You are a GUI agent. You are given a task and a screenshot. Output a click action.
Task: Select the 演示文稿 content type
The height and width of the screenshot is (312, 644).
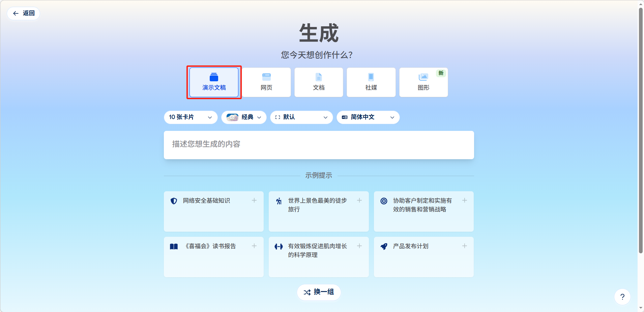(214, 82)
